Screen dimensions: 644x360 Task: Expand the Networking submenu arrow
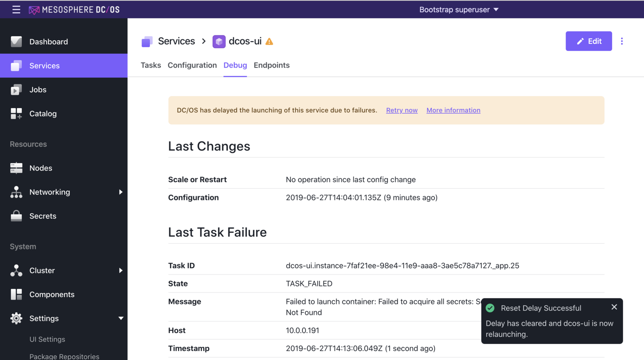pyautogui.click(x=120, y=192)
